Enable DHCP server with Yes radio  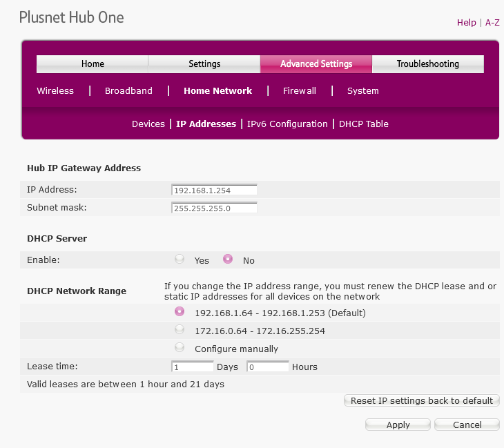tap(180, 259)
